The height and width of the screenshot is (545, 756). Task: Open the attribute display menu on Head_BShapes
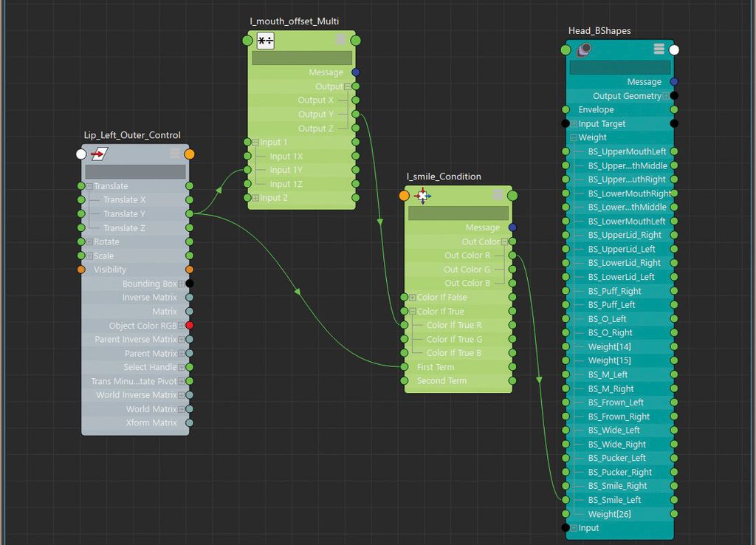tap(660, 49)
